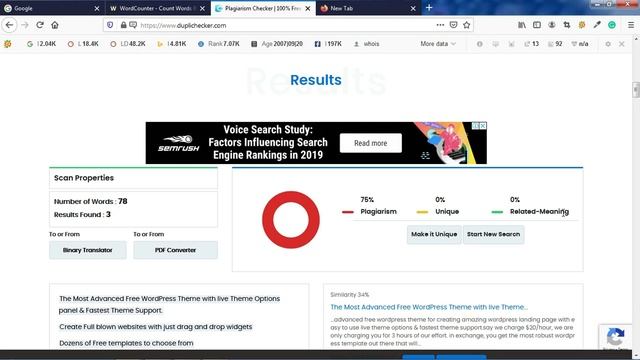Image resolution: width=640 pixels, height=360 pixels.
Task: Open Firefox account icon
Action: [x=551, y=25]
